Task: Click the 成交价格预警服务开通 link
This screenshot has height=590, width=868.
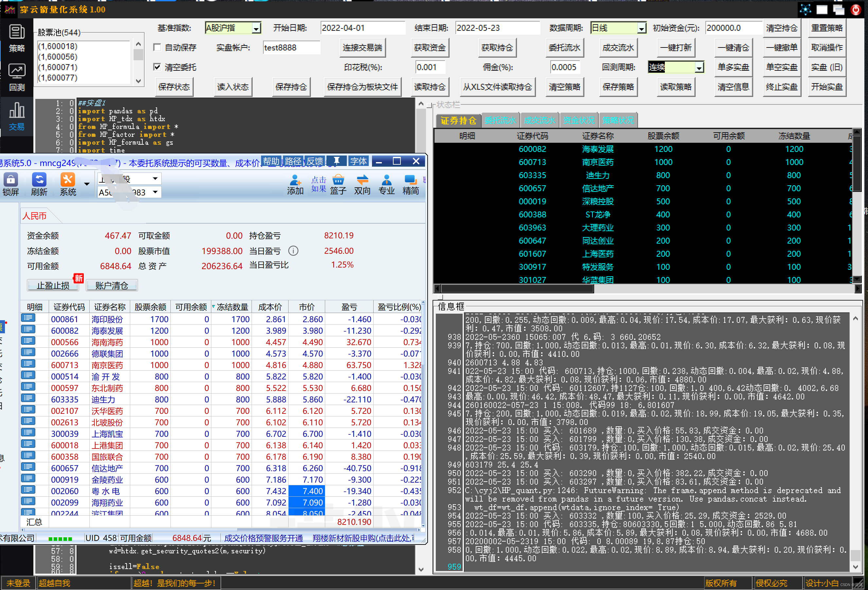Action: 263,538
